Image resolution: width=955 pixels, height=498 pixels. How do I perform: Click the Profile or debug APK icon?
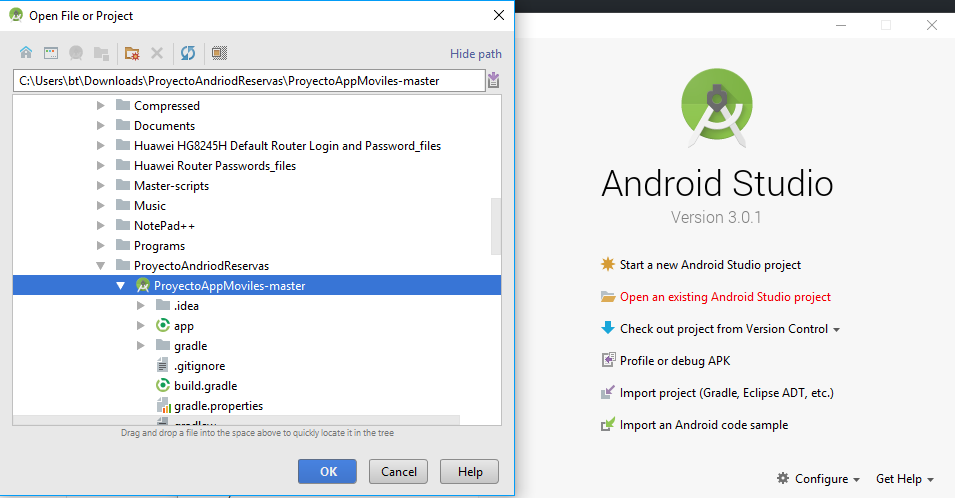(608, 360)
